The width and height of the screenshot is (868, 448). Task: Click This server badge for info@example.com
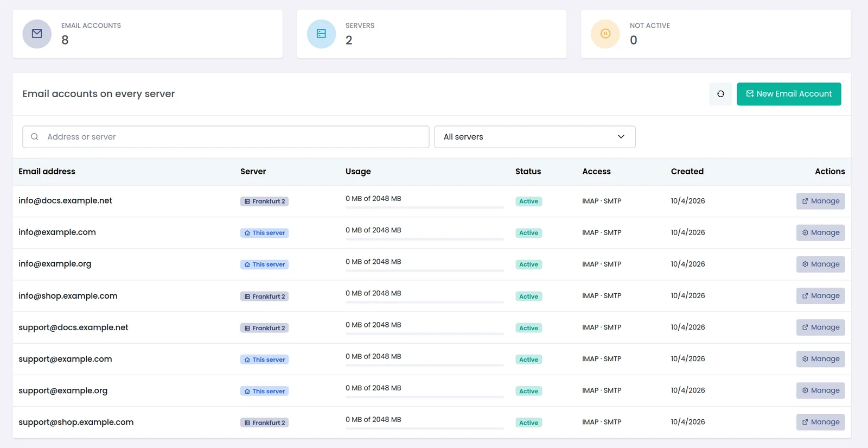[x=264, y=233]
